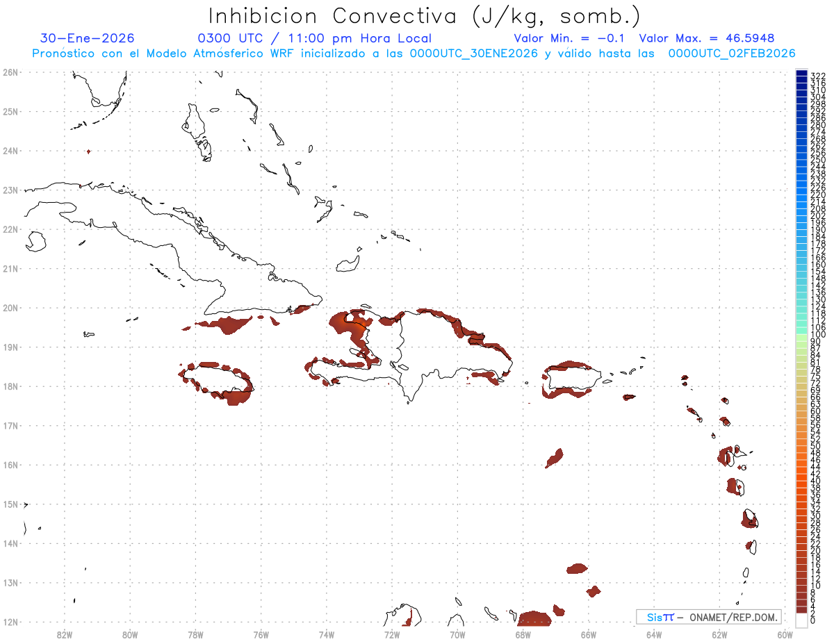834x644 pixels.
Task: Click the title 'Inhibicion Convectiva (J/kg, somb.)'
Action: 424,16
